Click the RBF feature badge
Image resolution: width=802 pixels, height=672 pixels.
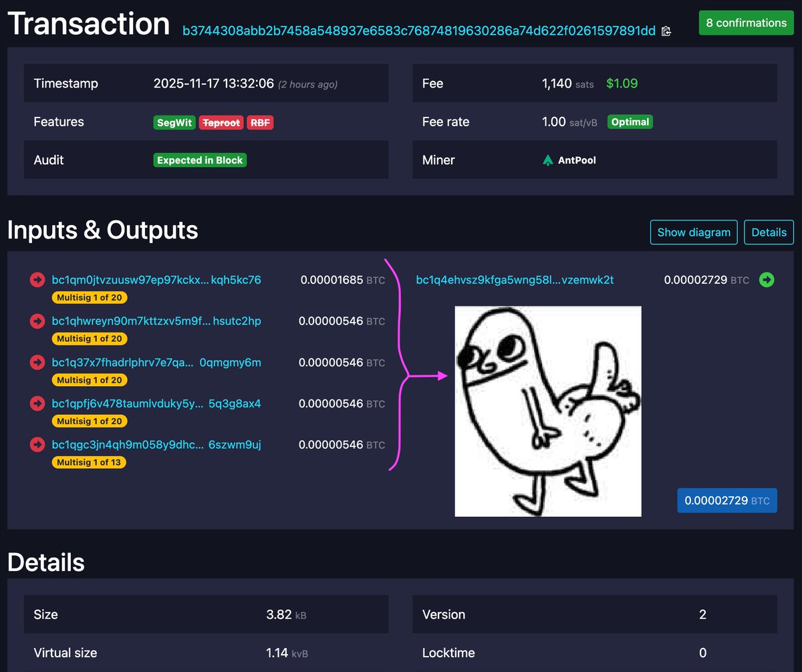click(260, 122)
